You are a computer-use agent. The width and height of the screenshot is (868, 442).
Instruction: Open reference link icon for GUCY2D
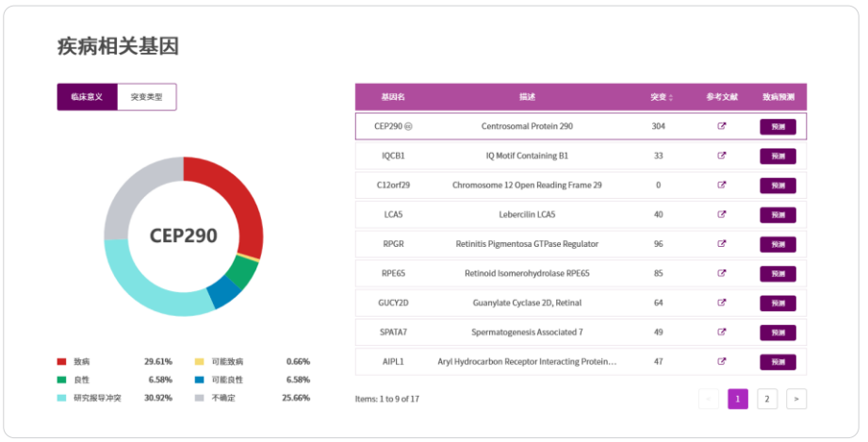(722, 303)
